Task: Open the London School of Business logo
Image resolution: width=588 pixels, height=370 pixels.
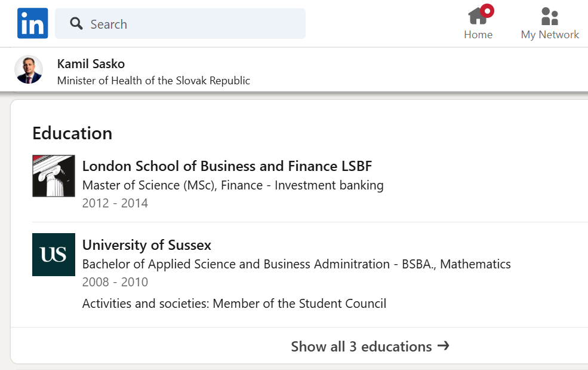Action: (54, 176)
